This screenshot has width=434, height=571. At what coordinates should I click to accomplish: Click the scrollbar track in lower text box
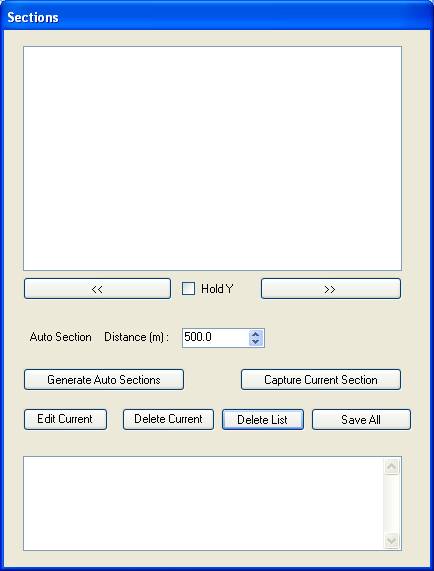click(x=392, y=504)
